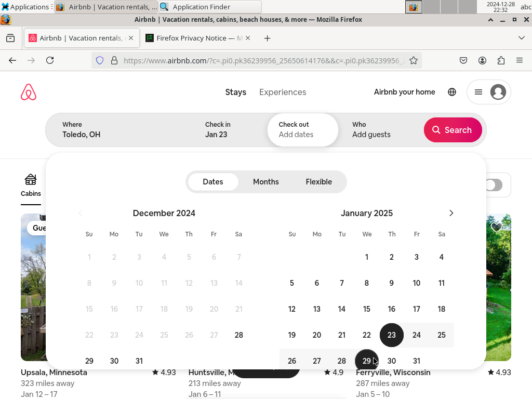Select the Dates tab

click(213, 182)
